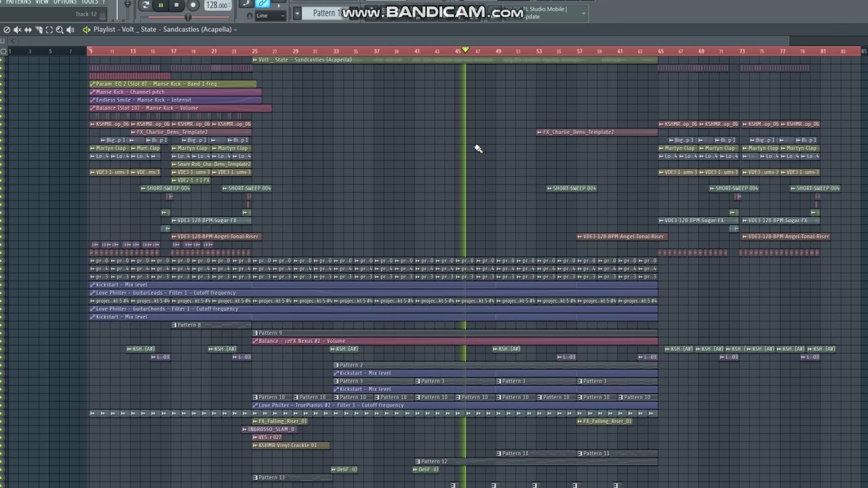Select INGROSSO_SLAM_0 audio clip

[269, 430]
